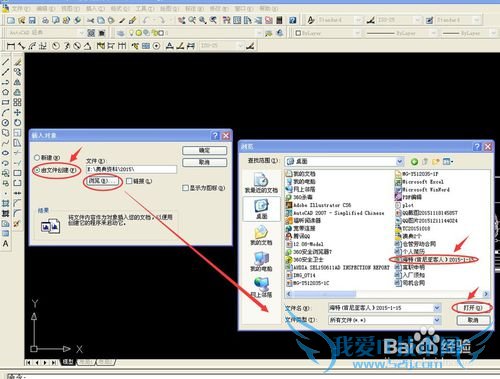Create a new drawing from the standard toolbar
Viewport: 500px width, 379px height.
[11, 20]
